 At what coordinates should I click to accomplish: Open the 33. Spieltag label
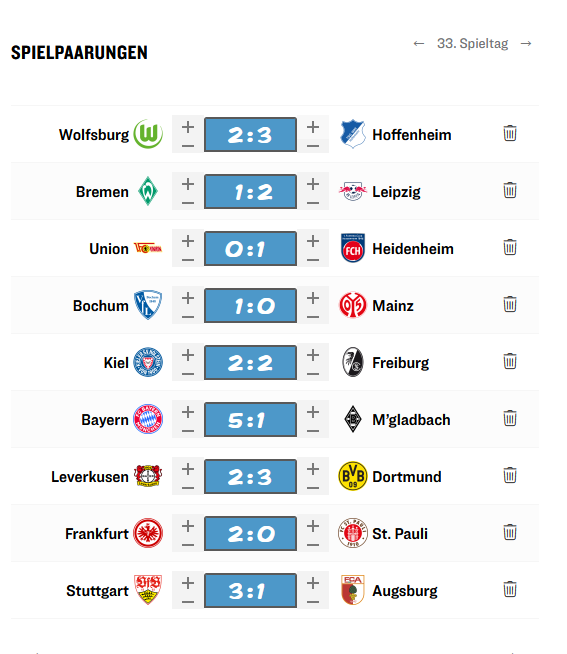[472, 43]
